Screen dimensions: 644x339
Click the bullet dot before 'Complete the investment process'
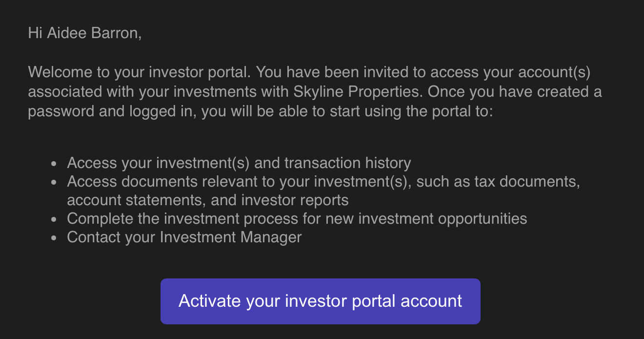tap(54, 220)
